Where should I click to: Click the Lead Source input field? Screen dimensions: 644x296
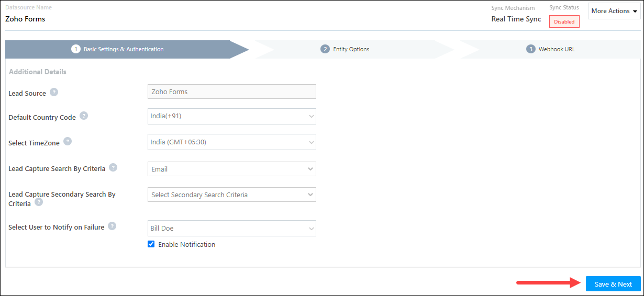(232, 92)
